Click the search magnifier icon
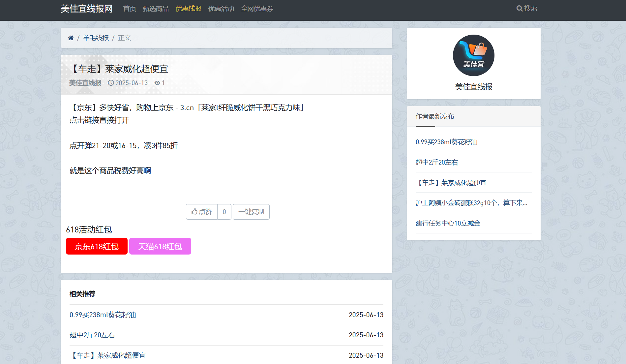 [x=519, y=9]
